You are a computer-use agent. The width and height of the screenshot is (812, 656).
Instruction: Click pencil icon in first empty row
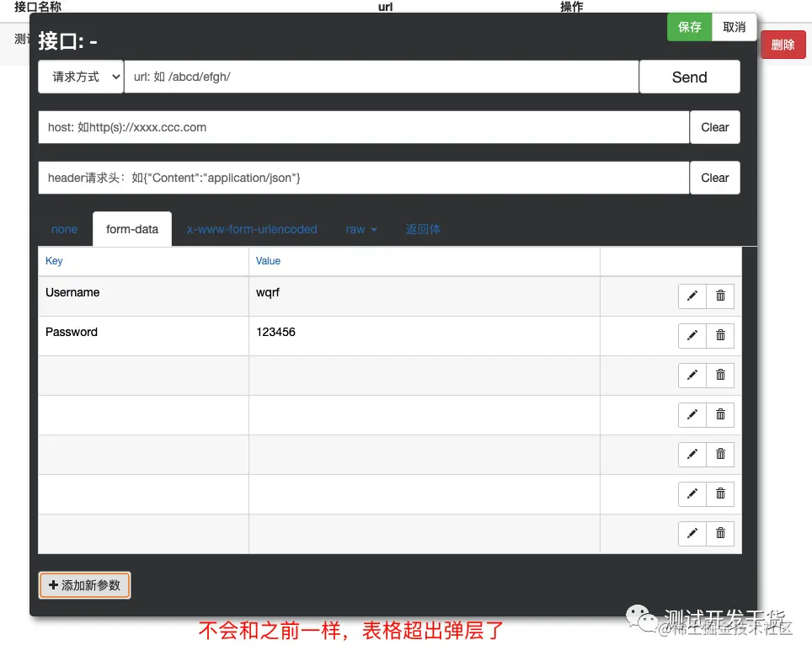click(x=692, y=375)
